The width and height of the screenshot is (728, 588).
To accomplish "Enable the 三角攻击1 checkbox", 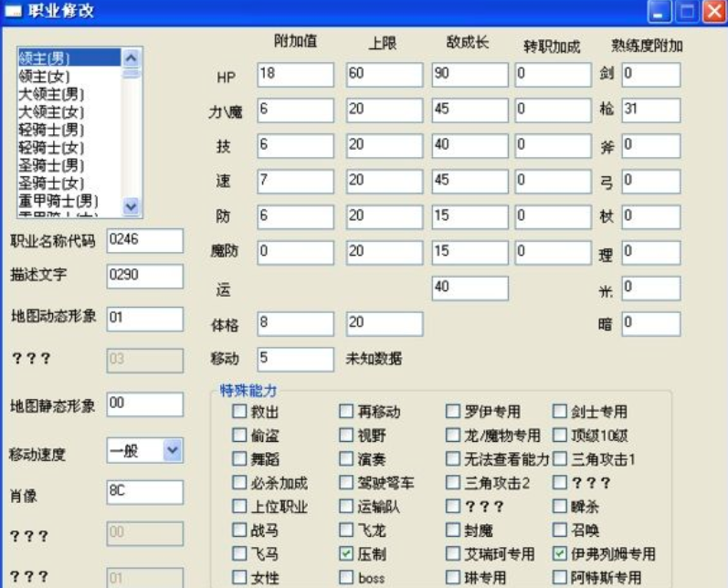I will coord(560,458).
